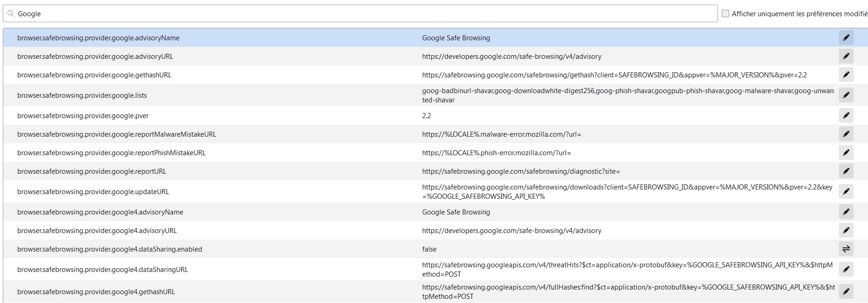Click the googleapis.com v4/threatHits URL value
The image size is (868, 303).
627,270
